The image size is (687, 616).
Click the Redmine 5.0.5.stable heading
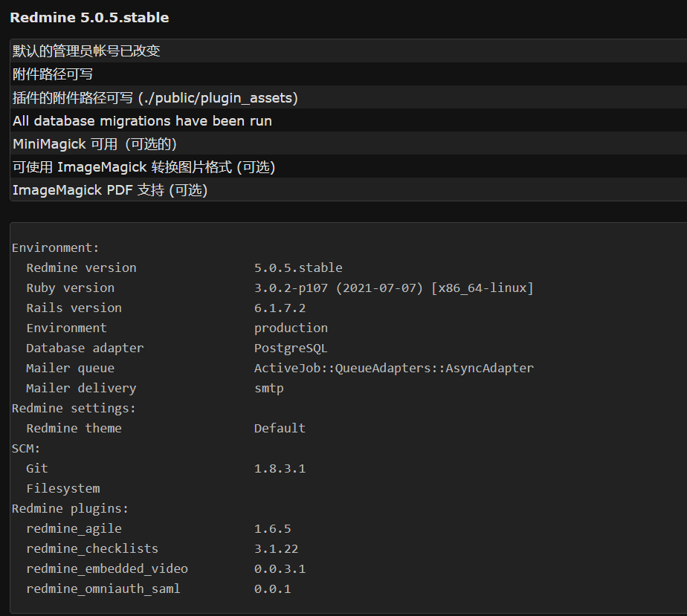coord(89,18)
